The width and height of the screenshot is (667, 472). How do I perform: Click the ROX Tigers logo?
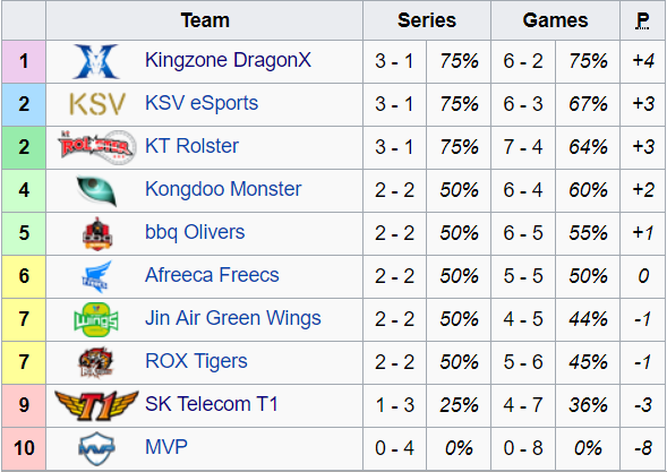(x=96, y=362)
